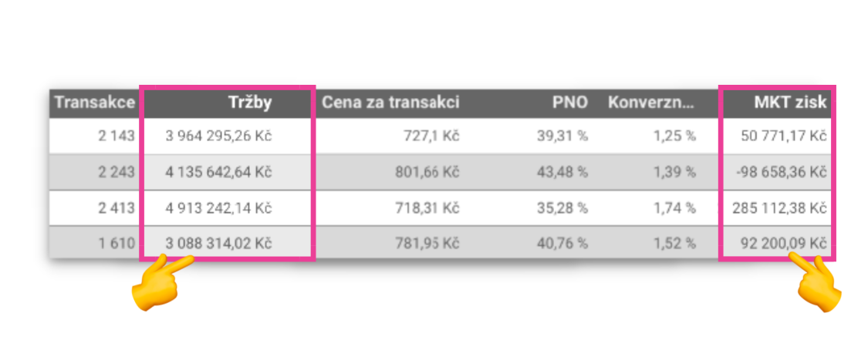Click the 4 913 242,14 Kč cell
The width and height of the screenshot is (868, 347).
(218, 208)
